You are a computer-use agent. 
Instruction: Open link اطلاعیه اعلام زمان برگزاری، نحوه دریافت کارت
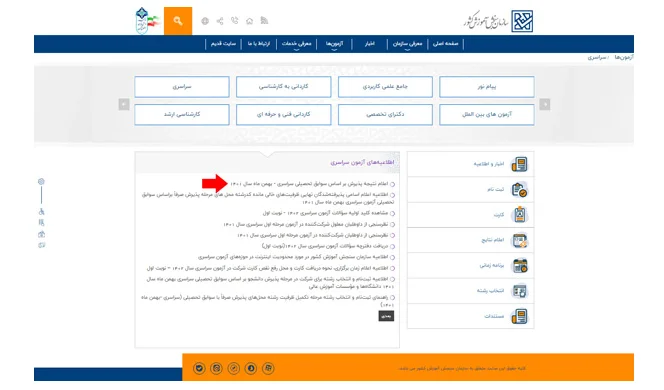point(267,268)
